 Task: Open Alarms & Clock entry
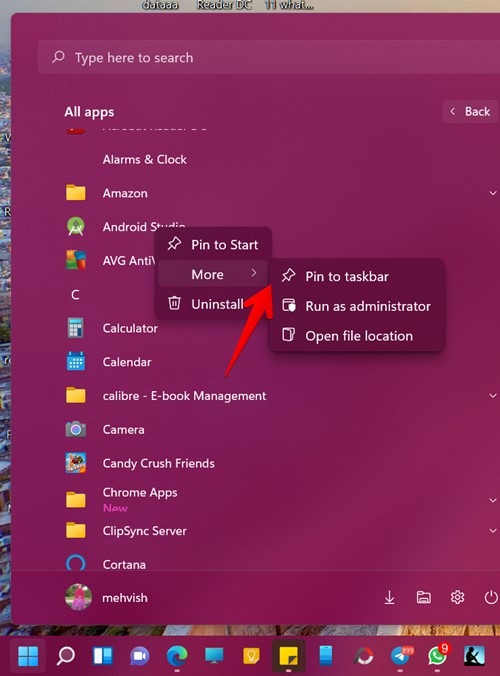coord(144,159)
